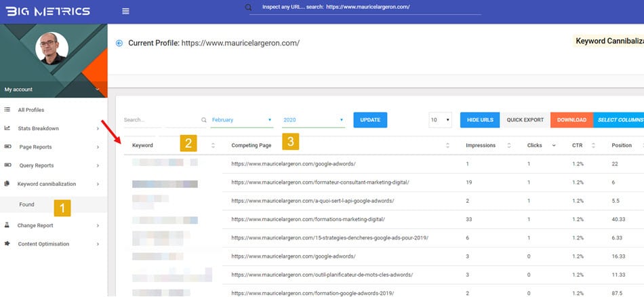The image size is (644, 297).
Task: Toggle the hamburger sidebar menu icon
Action: (125, 12)
